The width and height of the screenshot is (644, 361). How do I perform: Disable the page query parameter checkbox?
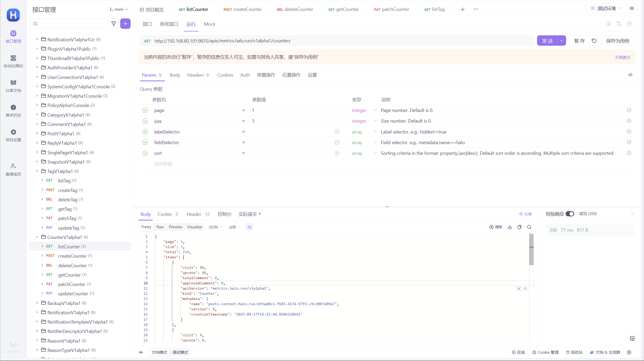(145, 110)
